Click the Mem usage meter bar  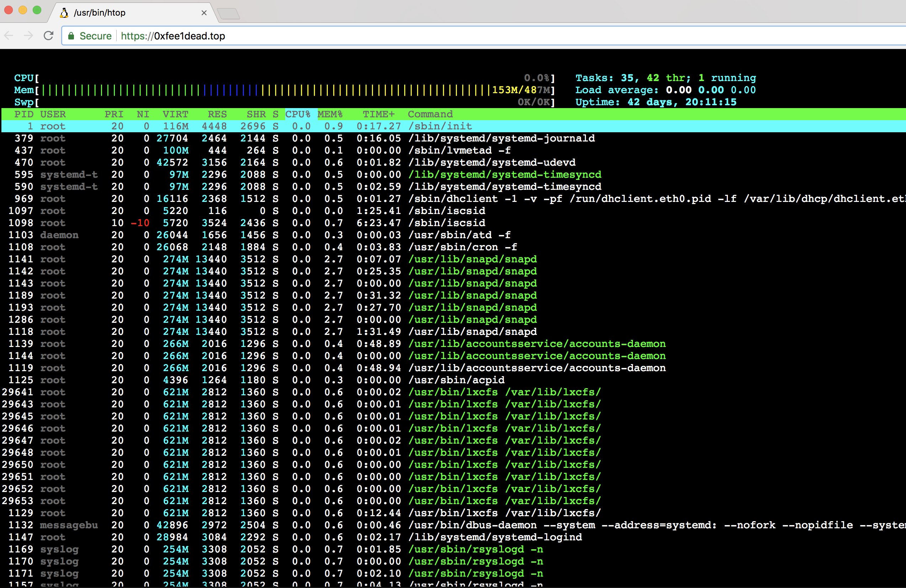(266, 90)
